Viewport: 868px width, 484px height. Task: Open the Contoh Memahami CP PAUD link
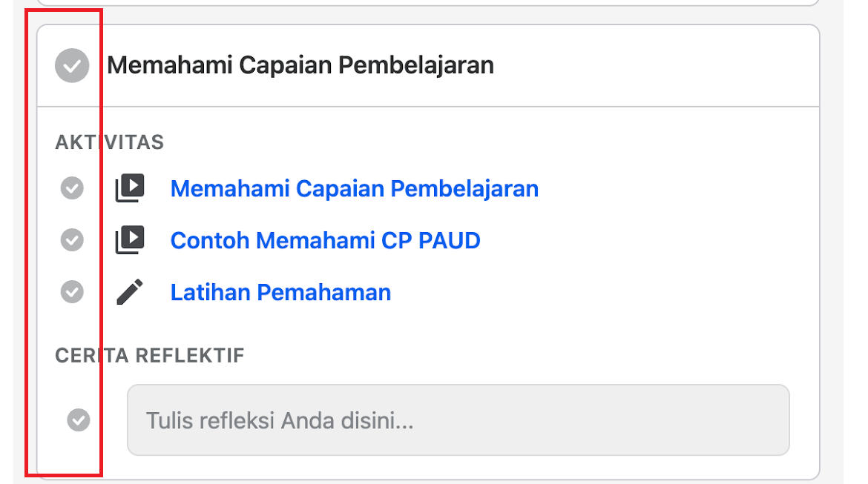coord(326,241)
